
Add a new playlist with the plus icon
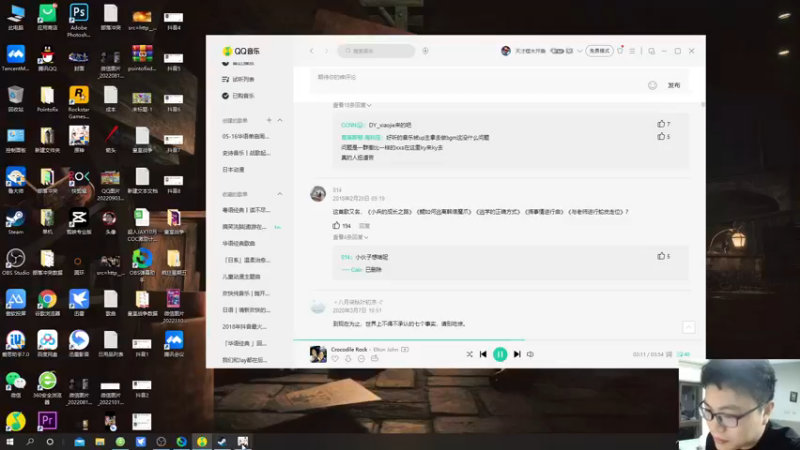point(269,120)
